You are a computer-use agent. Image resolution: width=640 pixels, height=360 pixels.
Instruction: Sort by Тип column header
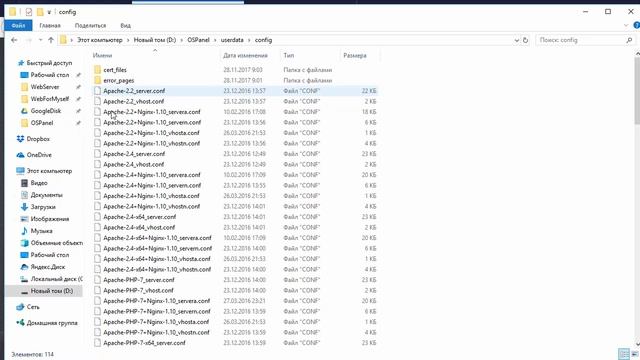[x=289, y=55]
